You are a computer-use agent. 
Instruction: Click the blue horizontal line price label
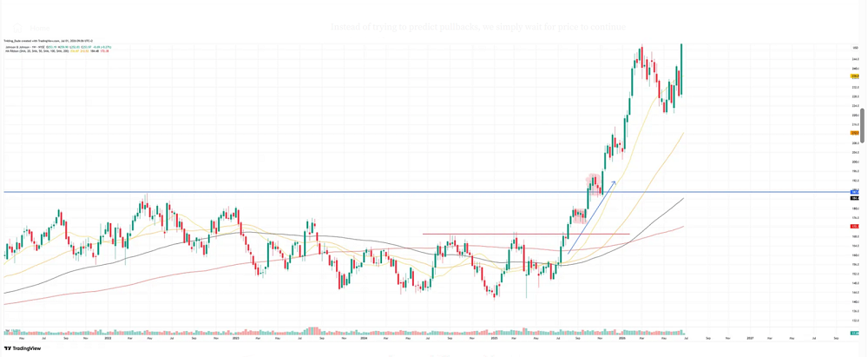point(855,192)
